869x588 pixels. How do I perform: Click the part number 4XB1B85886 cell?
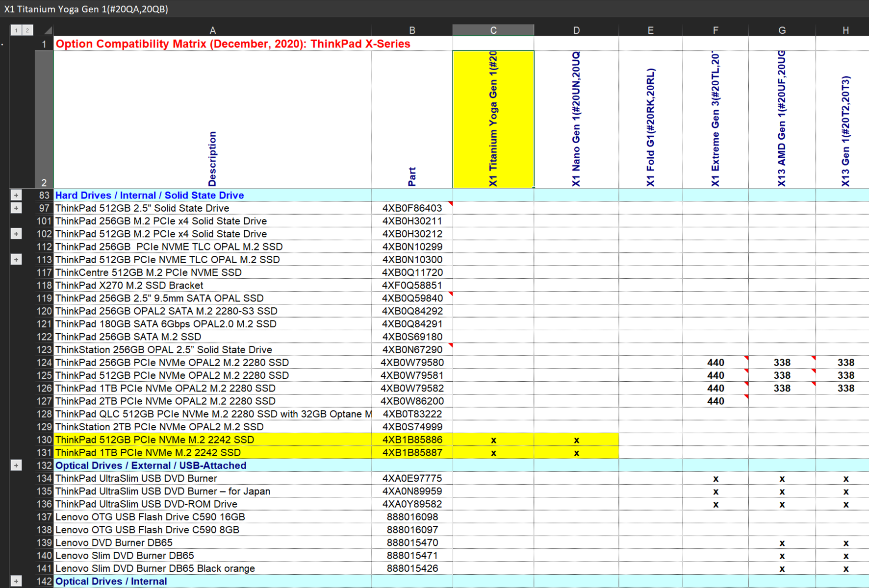coord(412,440)
